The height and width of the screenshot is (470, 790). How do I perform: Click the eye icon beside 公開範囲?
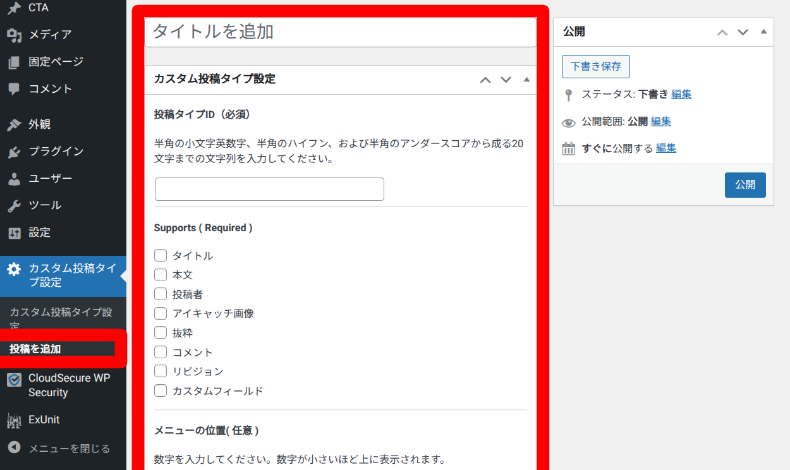[568, 122]
